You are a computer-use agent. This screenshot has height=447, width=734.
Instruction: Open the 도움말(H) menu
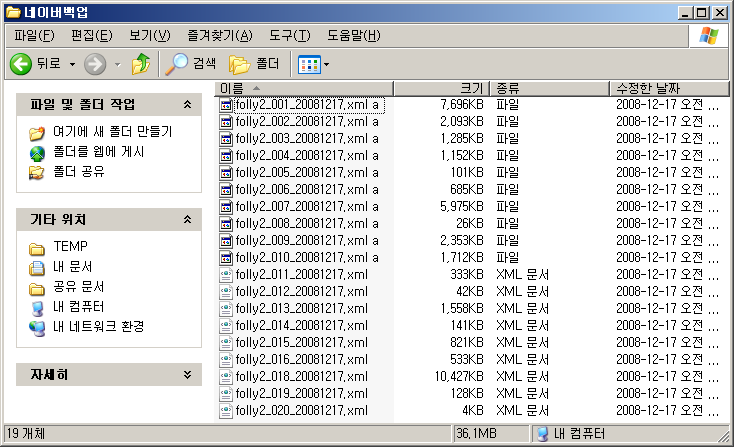coord(353,36)
